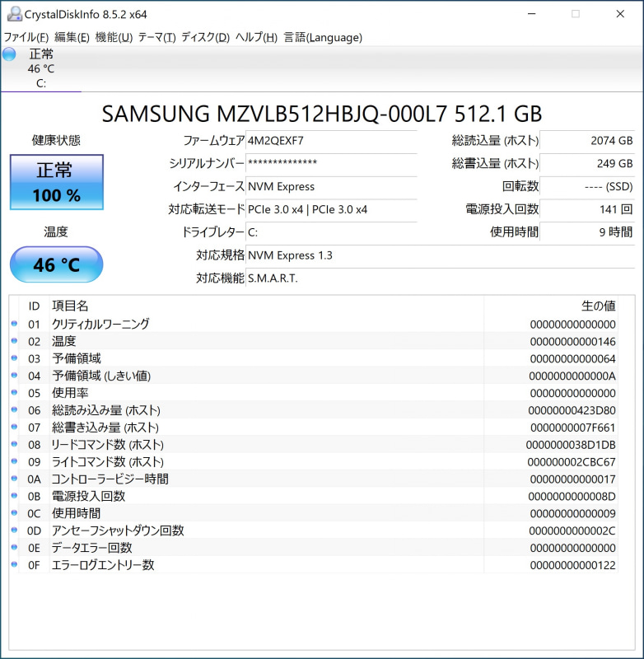The image size is (644, 659).
Task: Click the 249 GB total host writes value
Action: coord(587,163)
